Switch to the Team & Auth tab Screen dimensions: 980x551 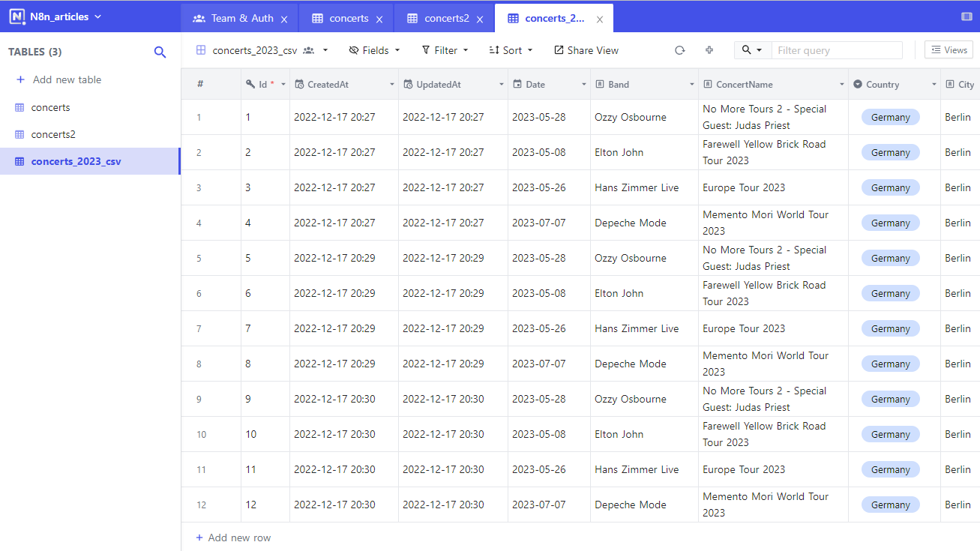[x=238, y=17]
